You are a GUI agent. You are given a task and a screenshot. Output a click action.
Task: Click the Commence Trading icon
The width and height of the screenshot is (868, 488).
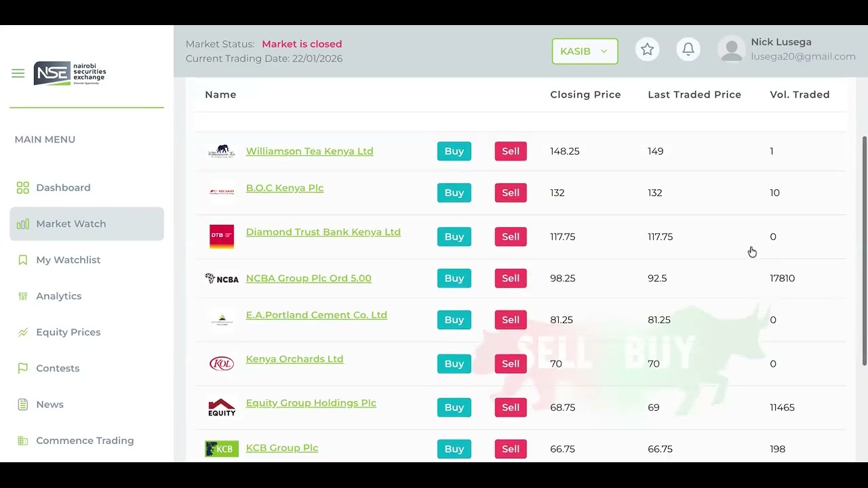(x=23, y=441)
